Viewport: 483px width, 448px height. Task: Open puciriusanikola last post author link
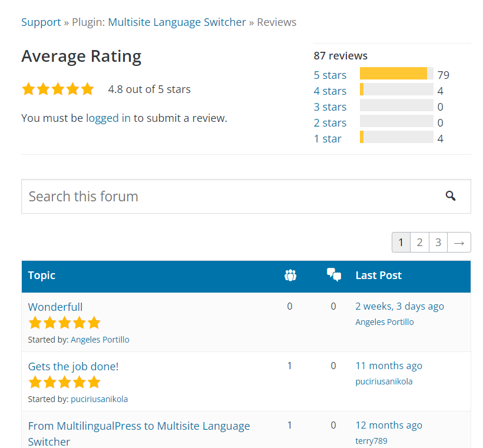pyautogui.click(x=384, y=381)
